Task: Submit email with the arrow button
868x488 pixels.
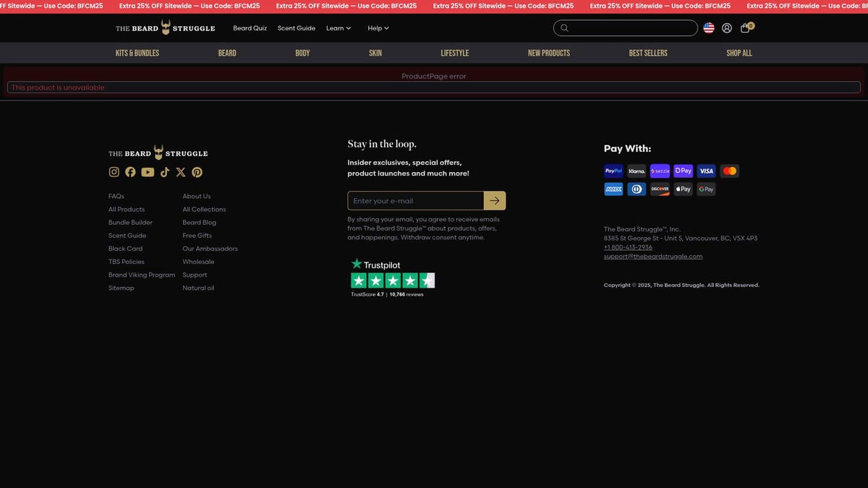Action: [495, 201]
